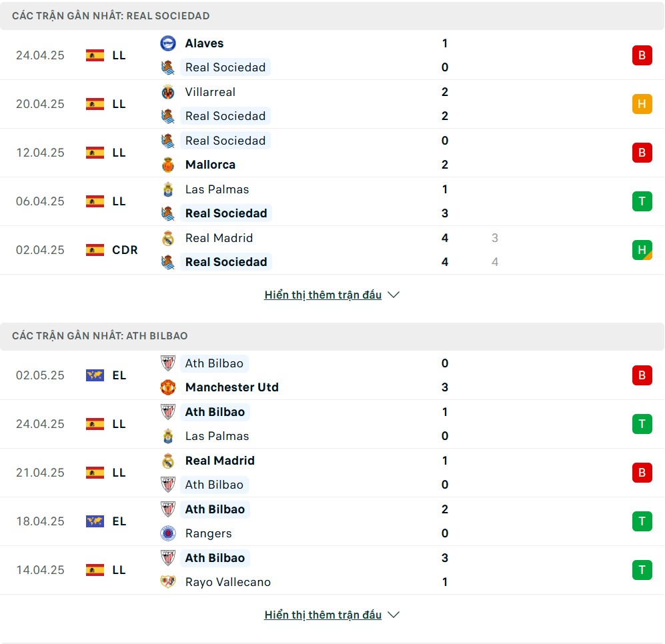Click the Alaves club crest icon
Image resolution: width=665 pixels, height=644 pixels.
tap(168, 43)
